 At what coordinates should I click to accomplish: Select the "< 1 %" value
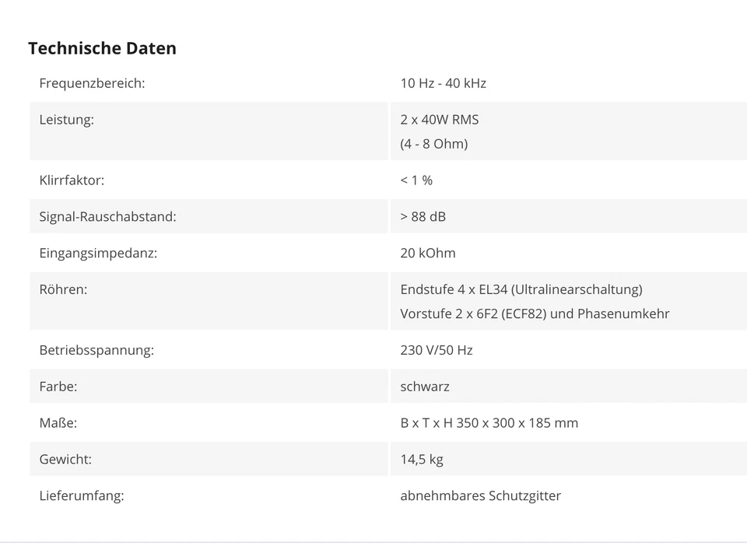[x=416, y=180]
